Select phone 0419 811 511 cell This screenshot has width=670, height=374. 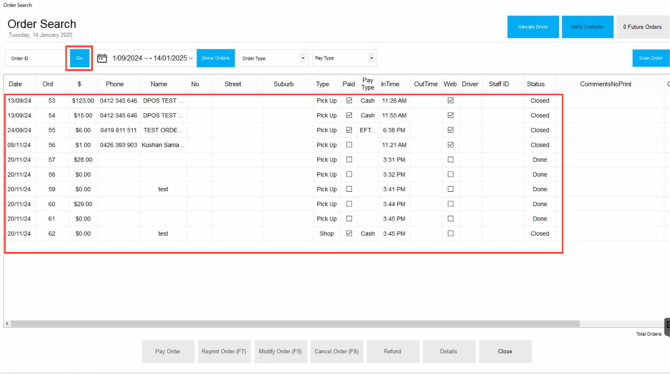tap(118, 130)
